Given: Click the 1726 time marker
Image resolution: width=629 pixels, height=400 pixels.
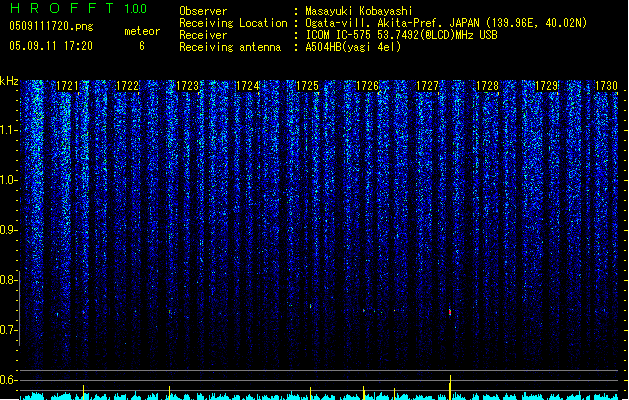Looking at the screenshot, I should (367, 86).
